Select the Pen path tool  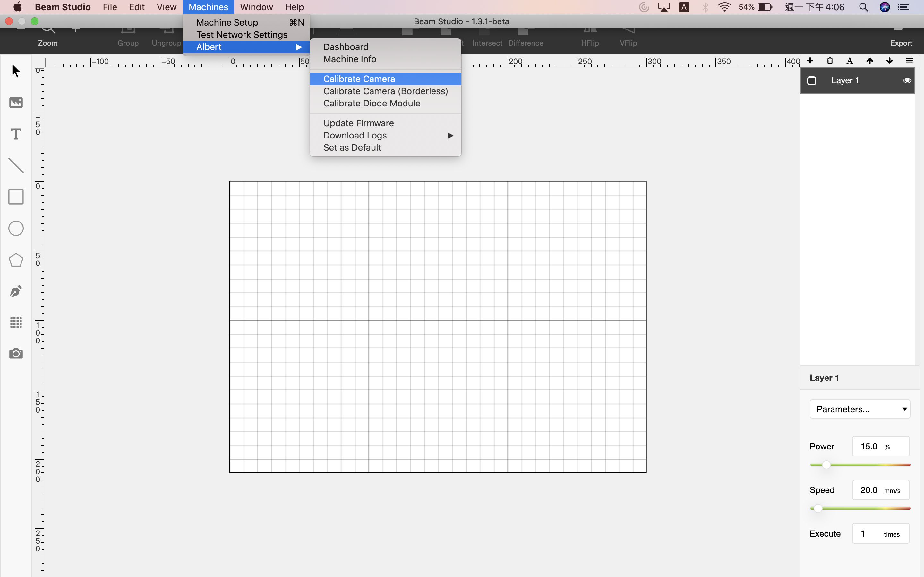tap(16, 291)
